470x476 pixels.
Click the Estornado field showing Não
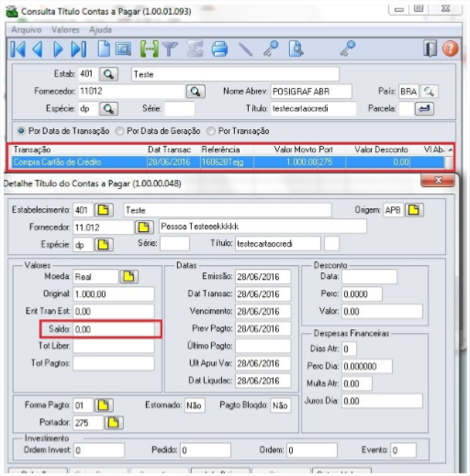(x=195, y=405)
